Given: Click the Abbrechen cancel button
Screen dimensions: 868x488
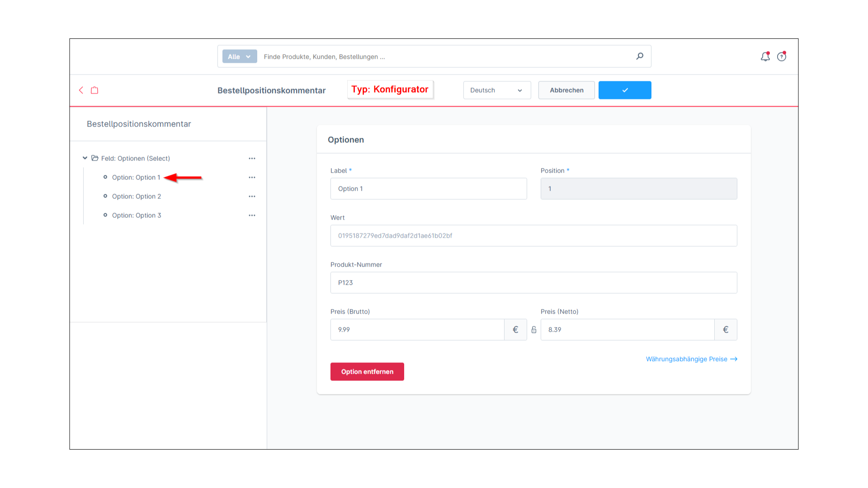Looking at the screenshot, I should pos(566,90).
